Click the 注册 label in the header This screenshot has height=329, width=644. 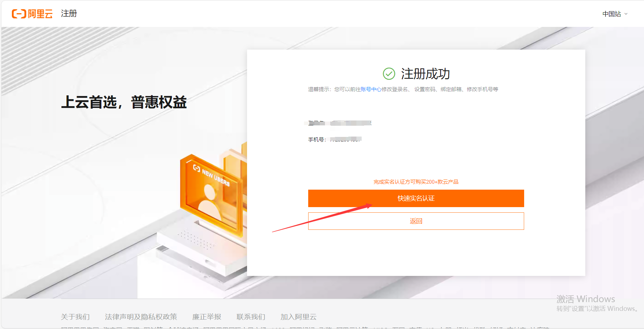pyautogui.click(x=69, y=14)
